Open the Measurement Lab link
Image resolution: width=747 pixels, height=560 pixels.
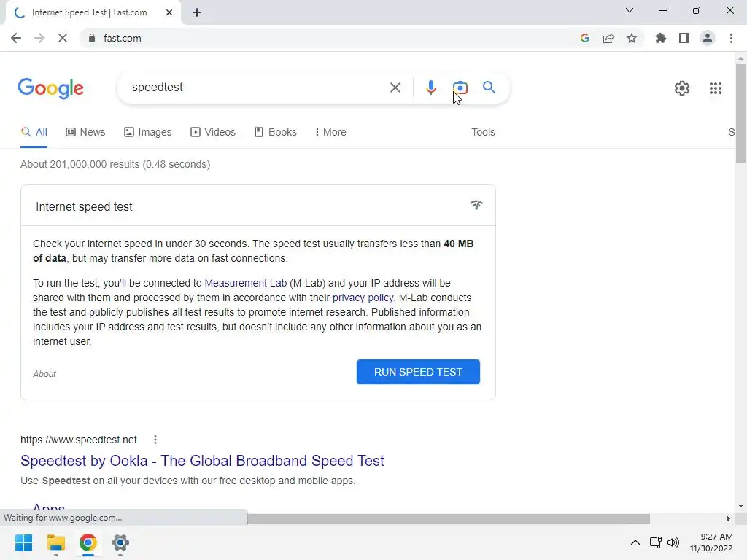tap(245, 283)
